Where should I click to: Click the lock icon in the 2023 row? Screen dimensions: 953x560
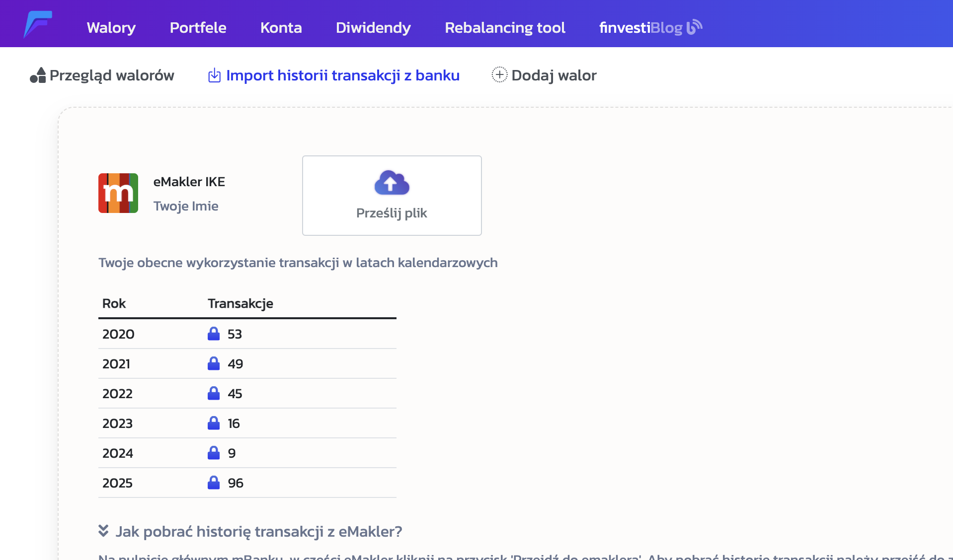click(x=214, y=423)
